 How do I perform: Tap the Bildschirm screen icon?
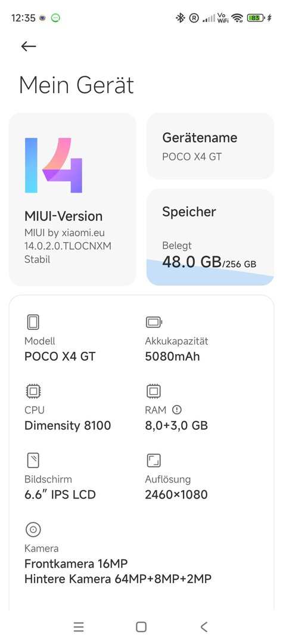[33, 460]
